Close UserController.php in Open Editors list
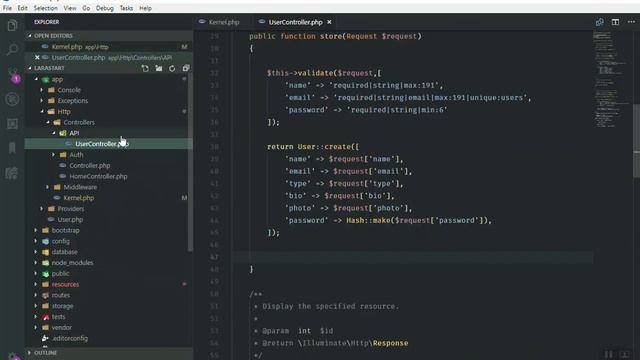Screen dimensions: 640x360 tap(37, 58)
